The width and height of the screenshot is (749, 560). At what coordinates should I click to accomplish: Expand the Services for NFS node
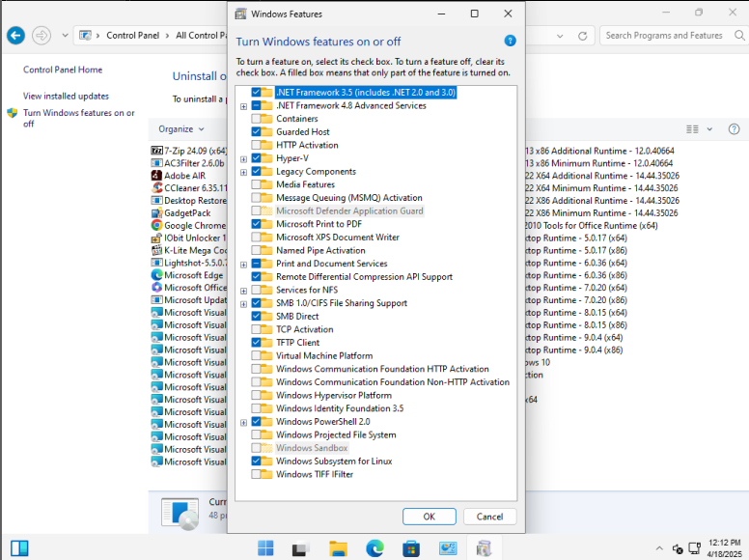(243, 291)
